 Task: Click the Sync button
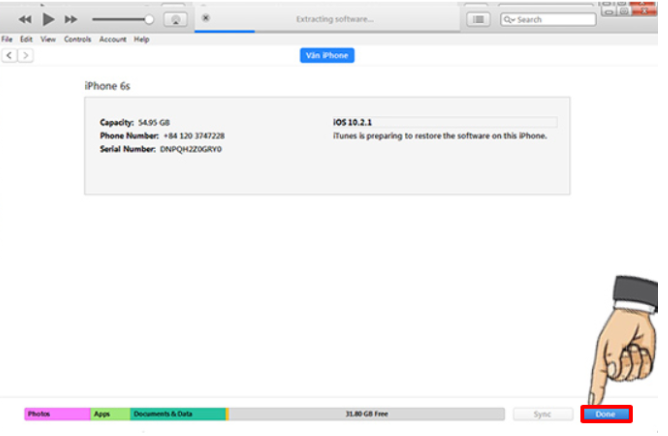point(543,414)
